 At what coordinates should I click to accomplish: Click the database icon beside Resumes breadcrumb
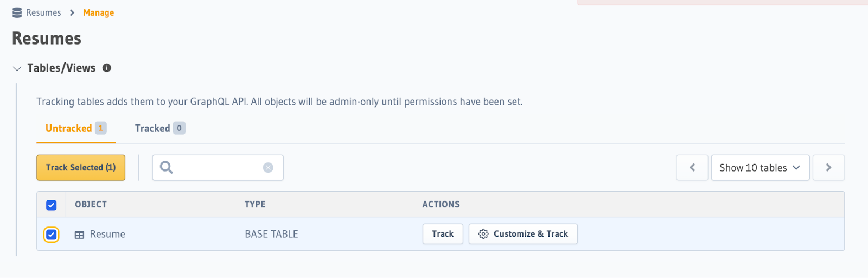pos(17,12)
